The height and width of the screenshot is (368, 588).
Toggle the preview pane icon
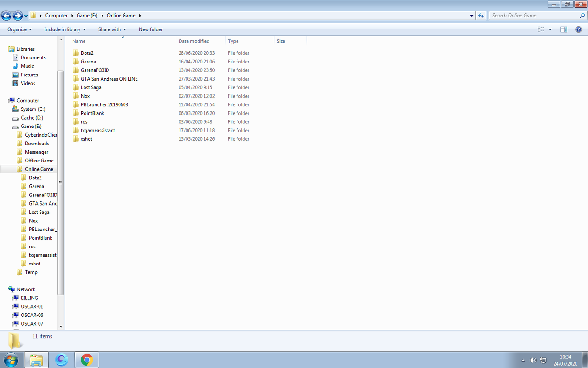point(564,29)
